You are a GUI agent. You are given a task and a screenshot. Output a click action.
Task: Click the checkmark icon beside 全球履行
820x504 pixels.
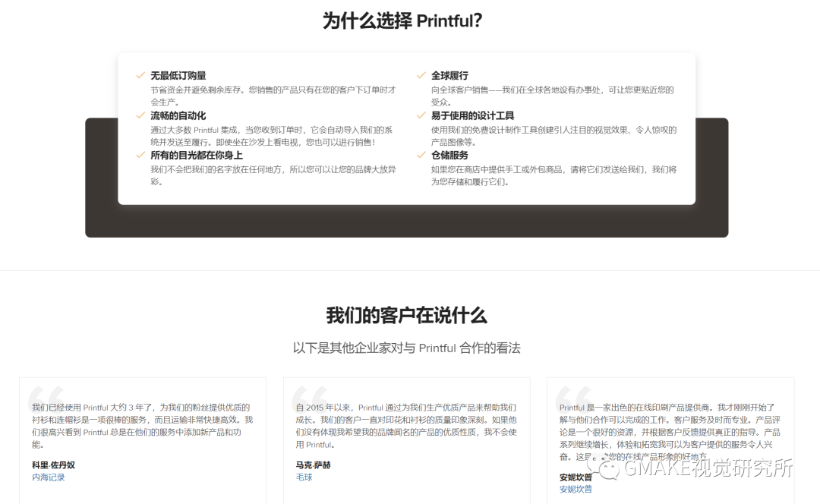pos(421,75)
